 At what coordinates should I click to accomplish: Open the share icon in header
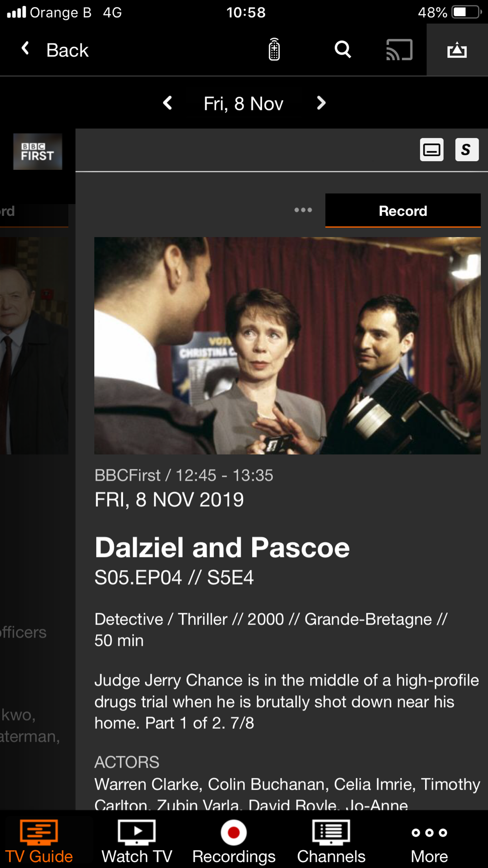coord(457,50)
